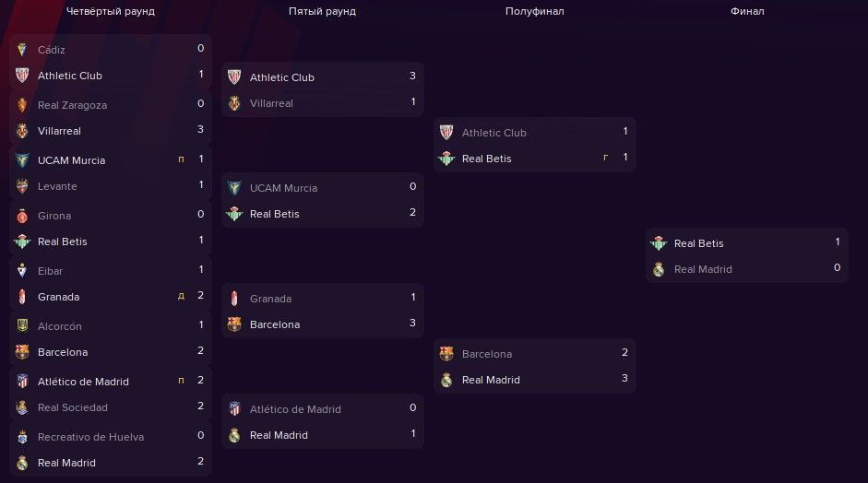
Task: Open Girona via its crest icon
Action: [x=22, y=216]
